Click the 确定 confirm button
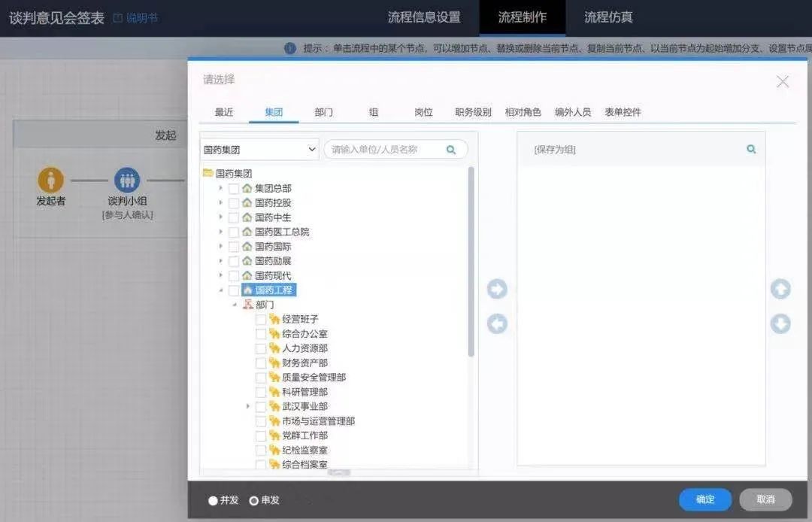The width and height of the screenshot is (812, 522). (x=704, y=499)
